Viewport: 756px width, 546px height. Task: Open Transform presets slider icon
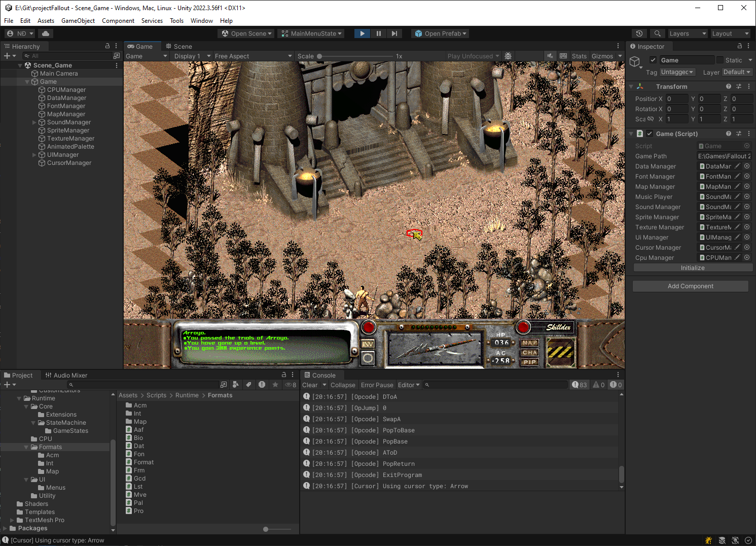coord(739,86)
